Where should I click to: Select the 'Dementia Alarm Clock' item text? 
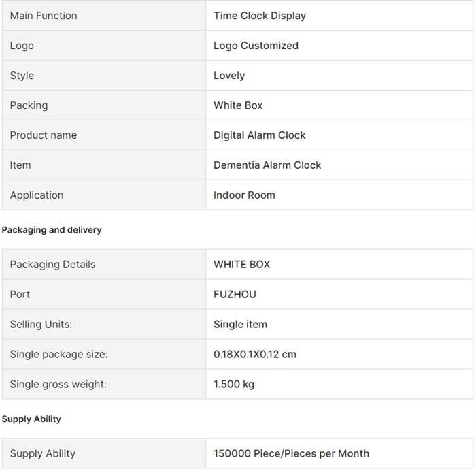(267, 165)
